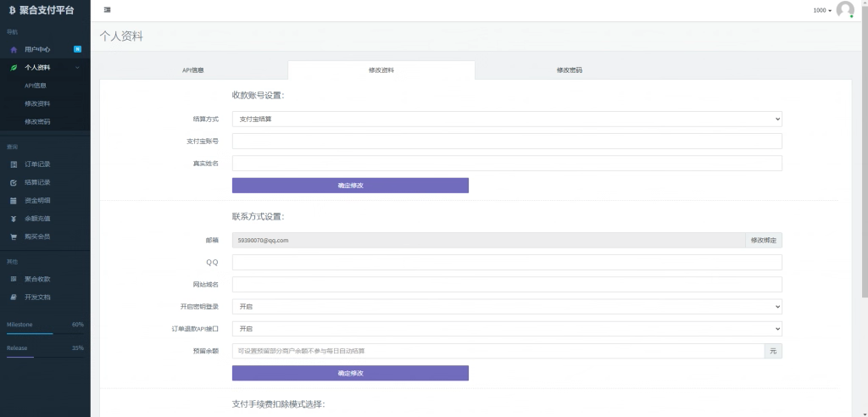Toggle the sidebar collapse menu icon

pyautogui.click(x=107, y=10)
